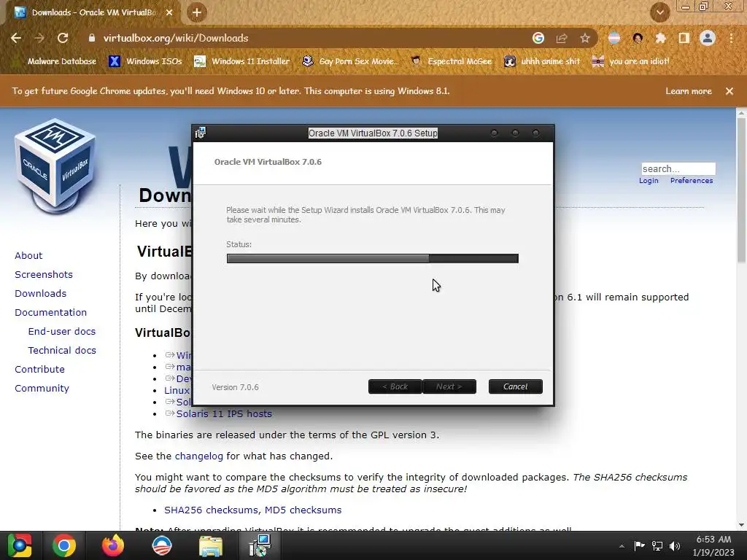Image resolution: width=747 pixels, height=560 pixels.
Task: Open the Malware Database bookmark
Action: point(55,61)
